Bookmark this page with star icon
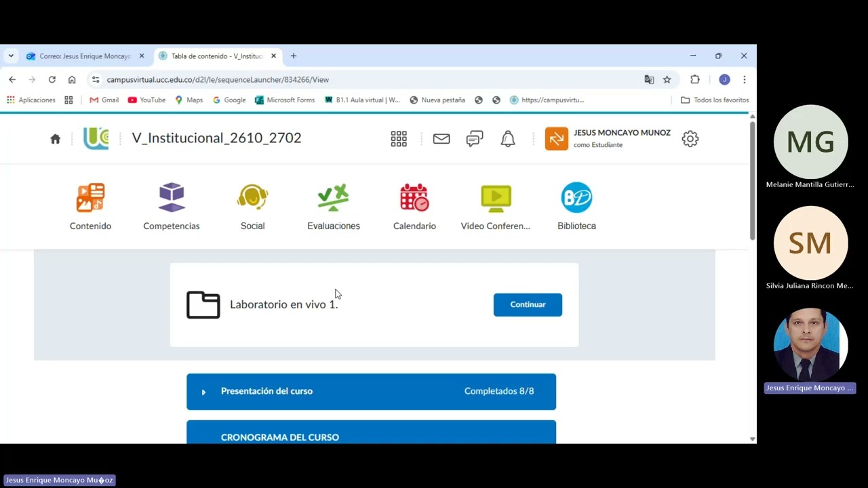 (x=667, y=79)
